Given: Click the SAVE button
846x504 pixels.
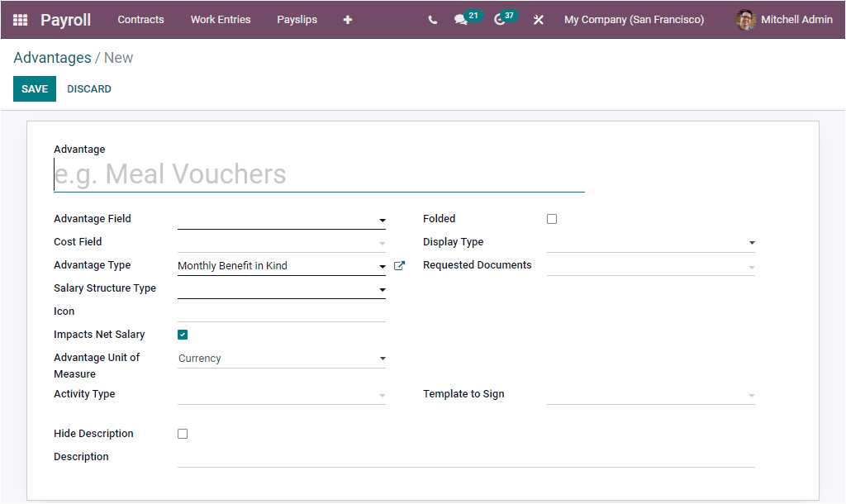Looking at the screenshot, I should tap(34, 88).
